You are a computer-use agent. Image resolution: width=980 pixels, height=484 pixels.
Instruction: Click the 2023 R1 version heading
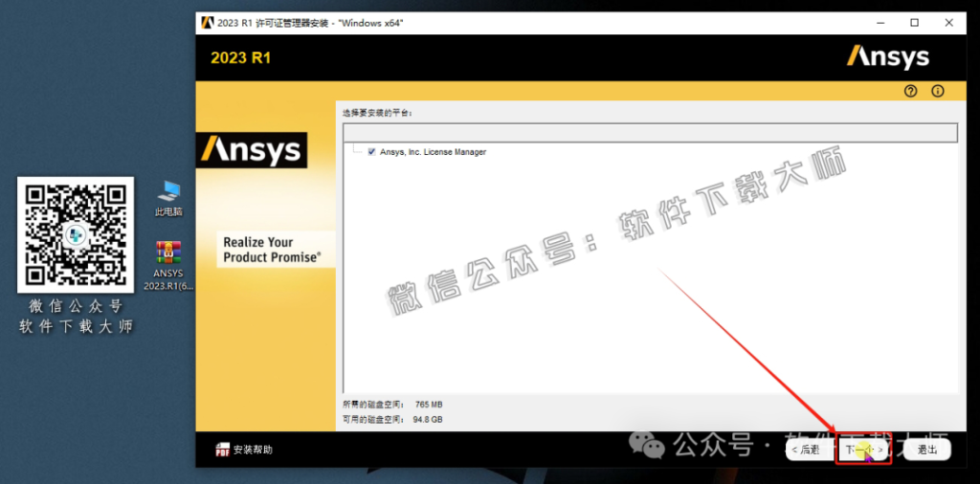pyautogui.click(x=240, y=58)
